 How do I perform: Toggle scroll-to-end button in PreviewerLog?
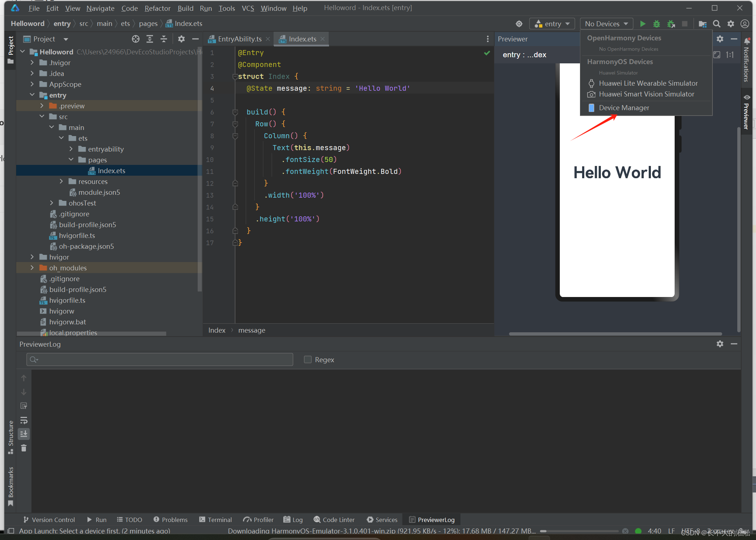(x=24, y=434)
